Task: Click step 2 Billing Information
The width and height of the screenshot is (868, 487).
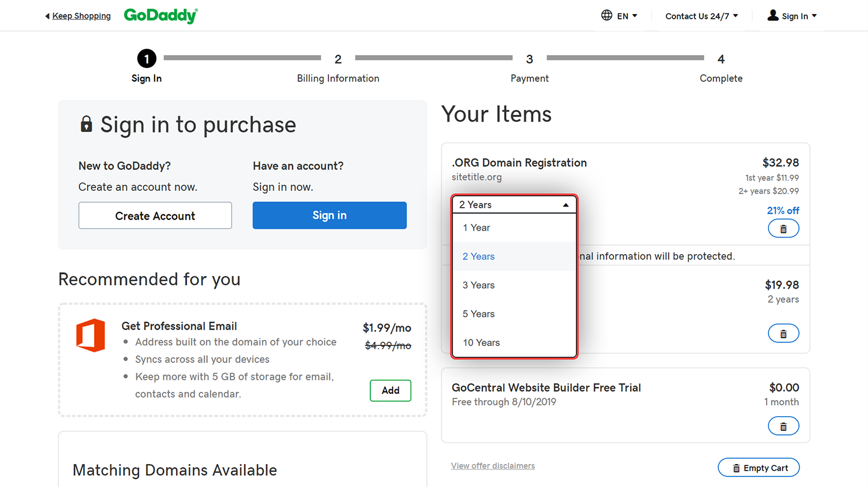Action: 338,68
